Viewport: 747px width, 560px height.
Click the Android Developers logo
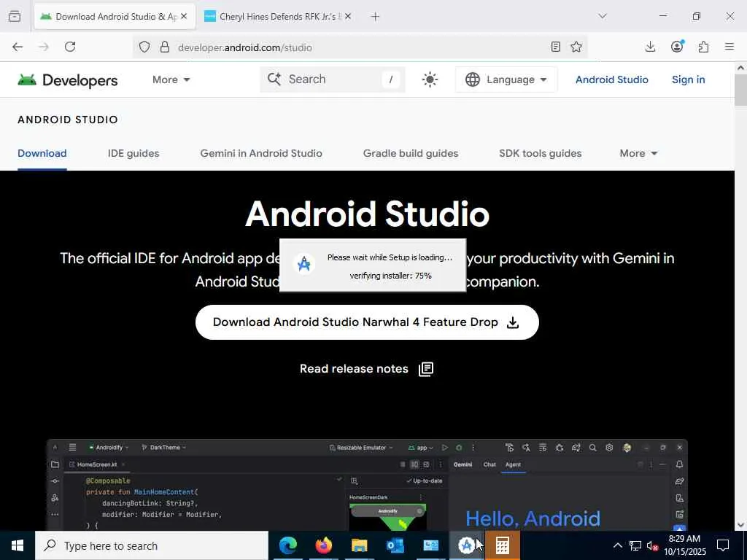pos(68,80)
